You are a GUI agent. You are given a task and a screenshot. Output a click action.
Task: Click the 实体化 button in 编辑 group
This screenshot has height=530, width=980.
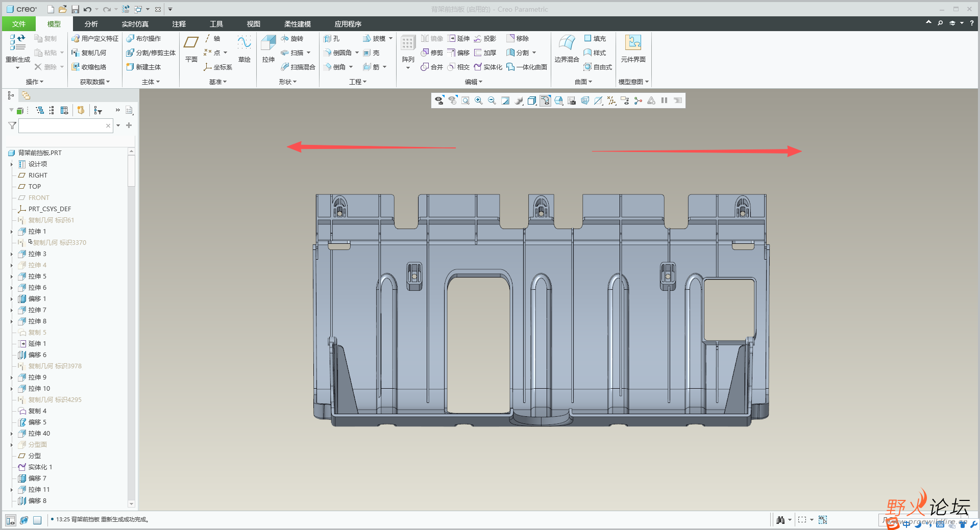click(488, 67)
